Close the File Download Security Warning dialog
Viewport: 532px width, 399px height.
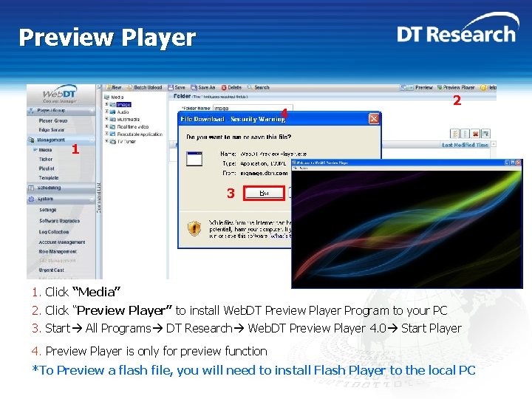(x=374, y=119)
